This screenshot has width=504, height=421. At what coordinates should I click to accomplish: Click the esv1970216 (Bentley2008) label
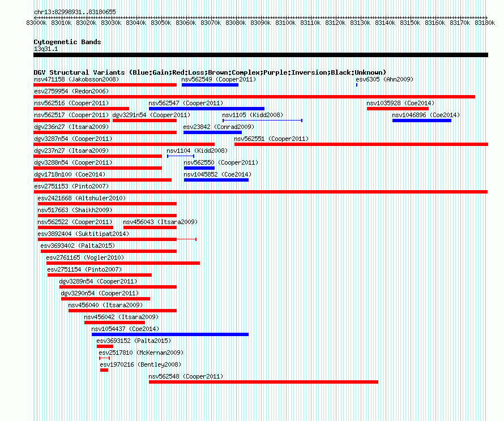coord(140,364)
